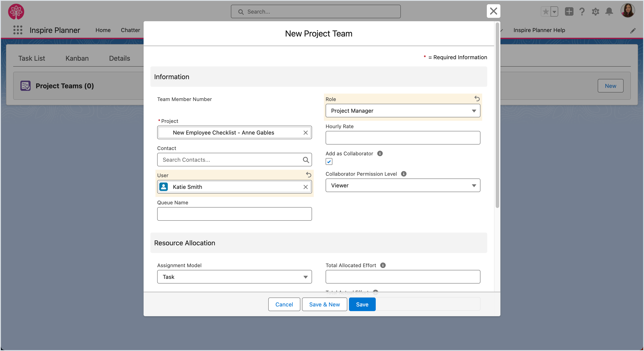Click into the Queue Name field

tap(234, 214)
